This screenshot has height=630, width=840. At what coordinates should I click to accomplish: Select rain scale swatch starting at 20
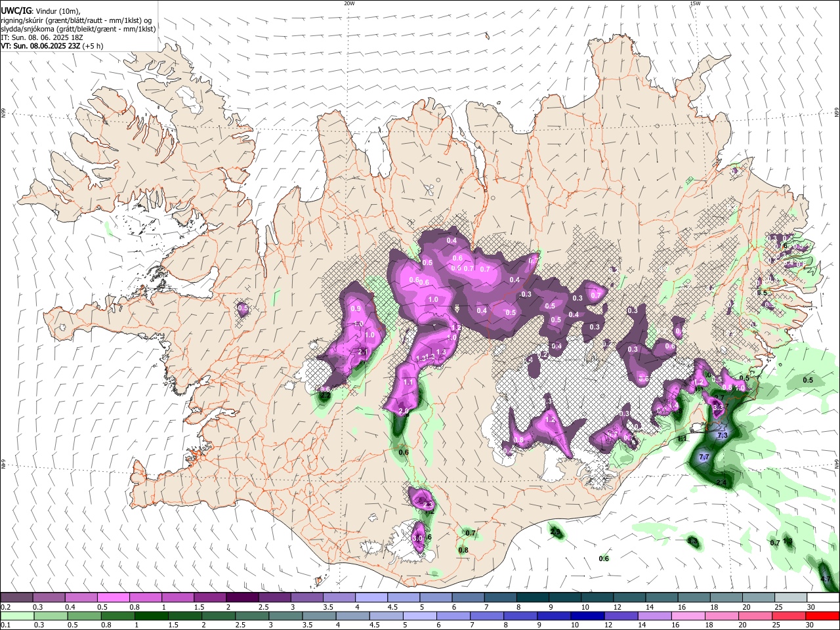755,616
